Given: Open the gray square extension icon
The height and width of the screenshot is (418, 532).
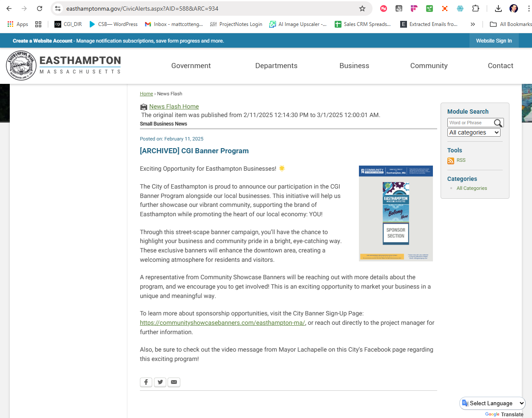Looking at the screenshot, I should 399,9.
